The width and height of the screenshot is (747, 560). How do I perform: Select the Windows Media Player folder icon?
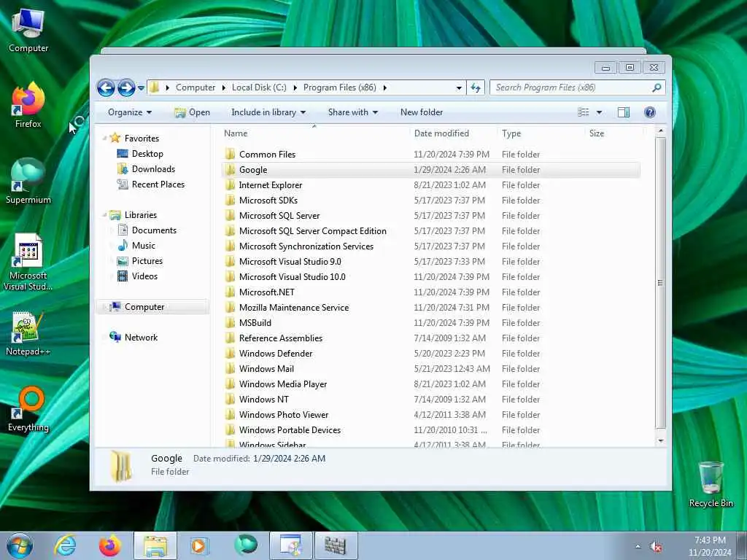click(230, 384)
